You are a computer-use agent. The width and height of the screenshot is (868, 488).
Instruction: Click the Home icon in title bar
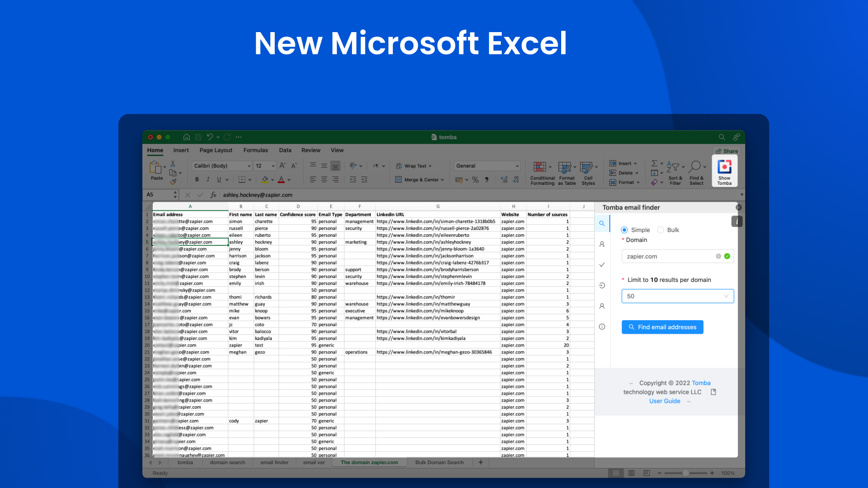pyautogui.click(x=187, y=137)
